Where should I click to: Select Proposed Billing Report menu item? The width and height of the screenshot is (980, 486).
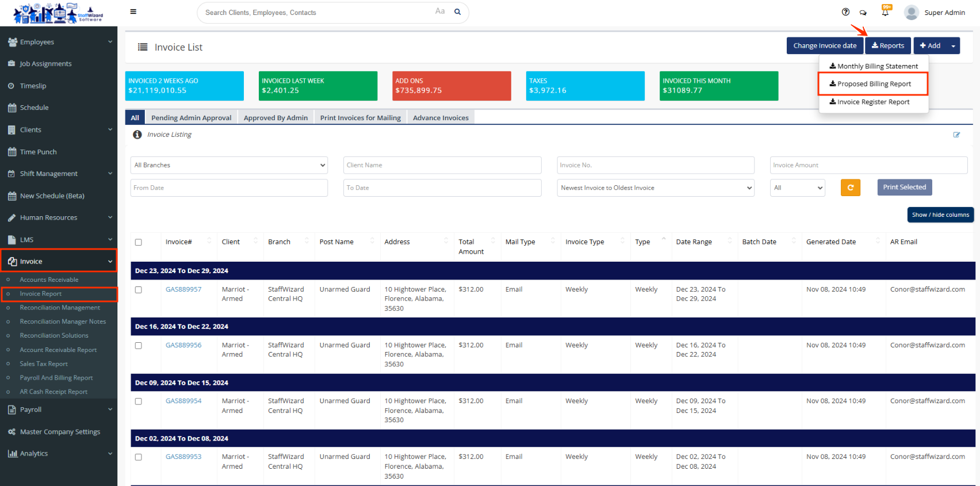click(x=873, y=84)
